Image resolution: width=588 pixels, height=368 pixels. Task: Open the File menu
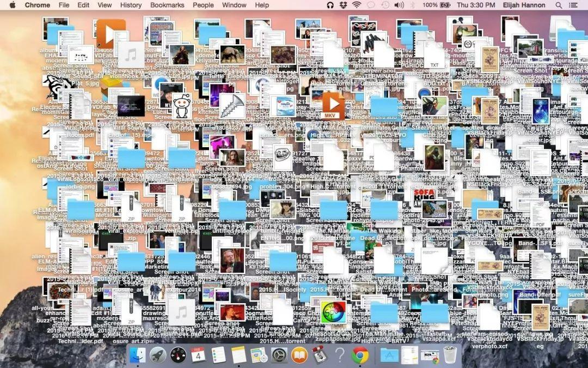point(64,5)
